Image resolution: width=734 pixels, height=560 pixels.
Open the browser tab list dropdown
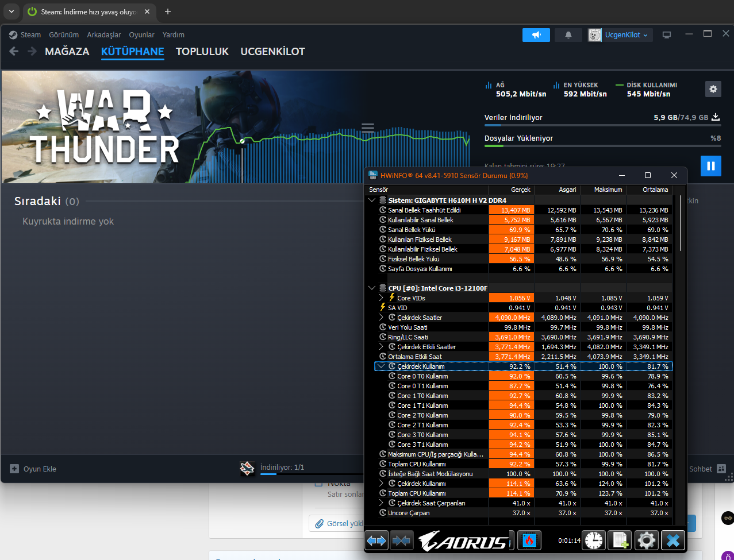[x=11, y=11]
